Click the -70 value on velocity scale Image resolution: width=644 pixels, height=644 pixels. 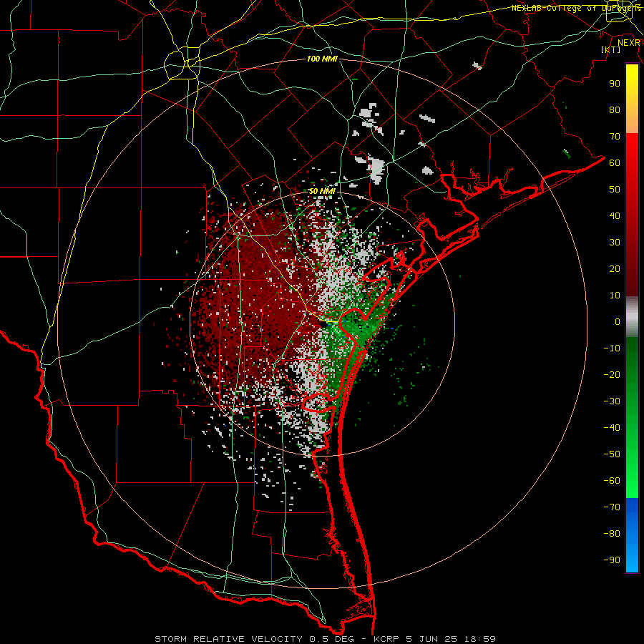click(x=612, y=507)
